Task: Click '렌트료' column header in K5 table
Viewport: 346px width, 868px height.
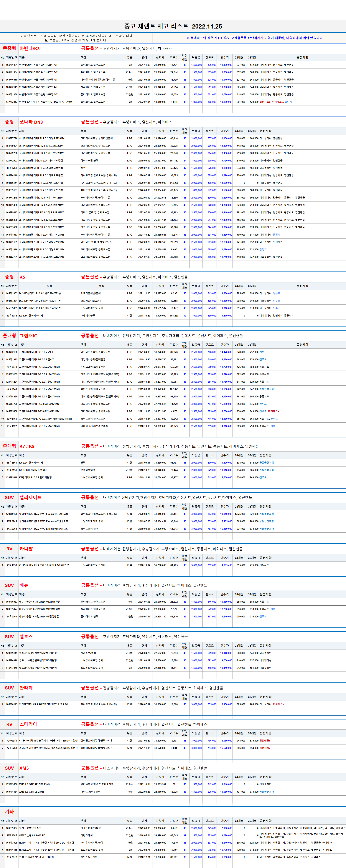Action: point(209,286)
